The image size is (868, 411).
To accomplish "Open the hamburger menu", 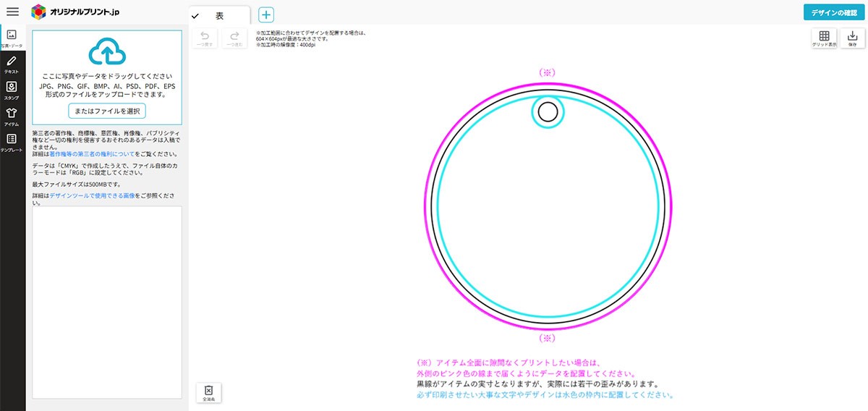I will pyautogui.click(x=12, y=12).
